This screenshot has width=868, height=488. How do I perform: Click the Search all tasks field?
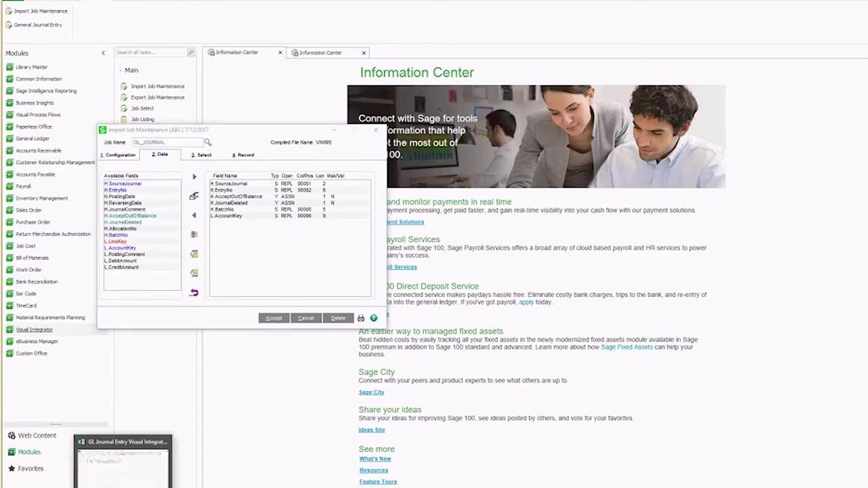point(150,52)
